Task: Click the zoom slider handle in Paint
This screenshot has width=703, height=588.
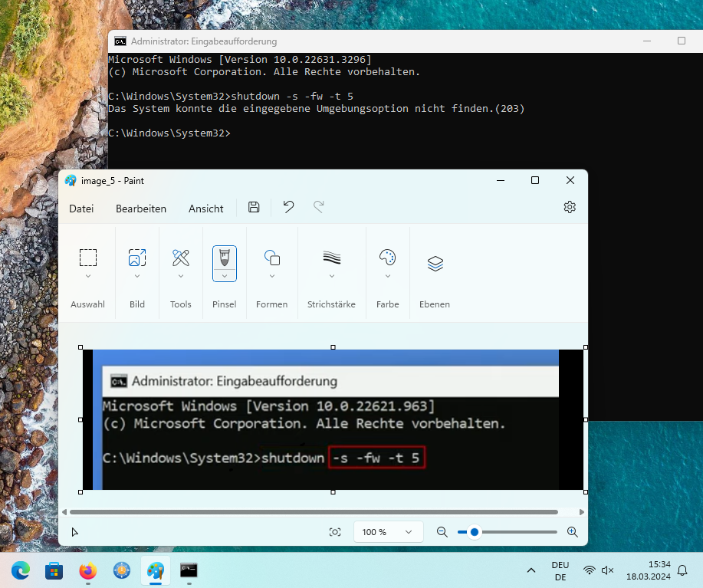Action: [x=475, y=532]
